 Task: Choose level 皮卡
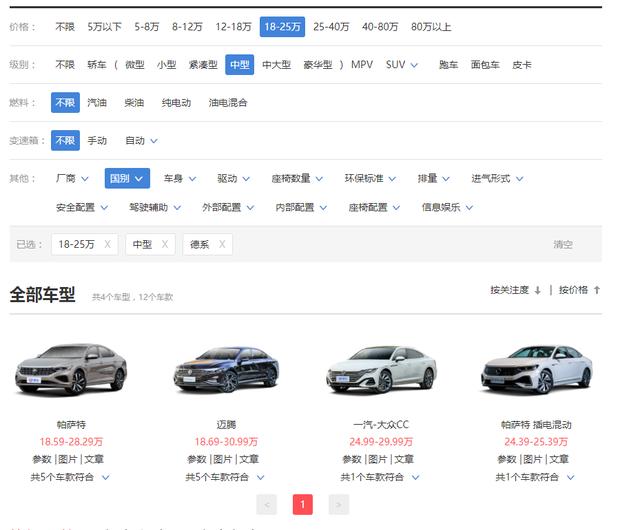(522, 65)
